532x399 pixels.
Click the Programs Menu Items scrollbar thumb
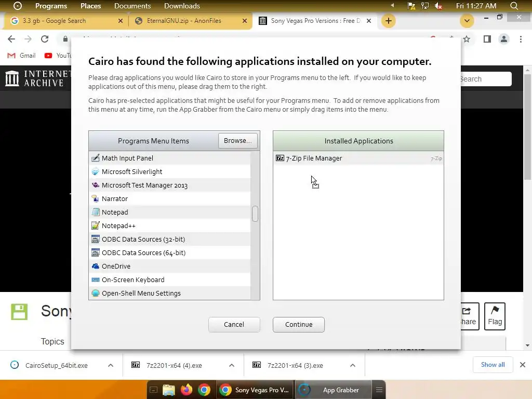(x=255, y=214)
